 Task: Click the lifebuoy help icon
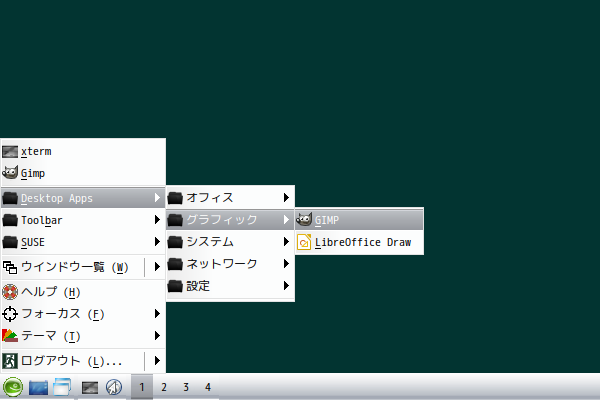click(10, 292)
